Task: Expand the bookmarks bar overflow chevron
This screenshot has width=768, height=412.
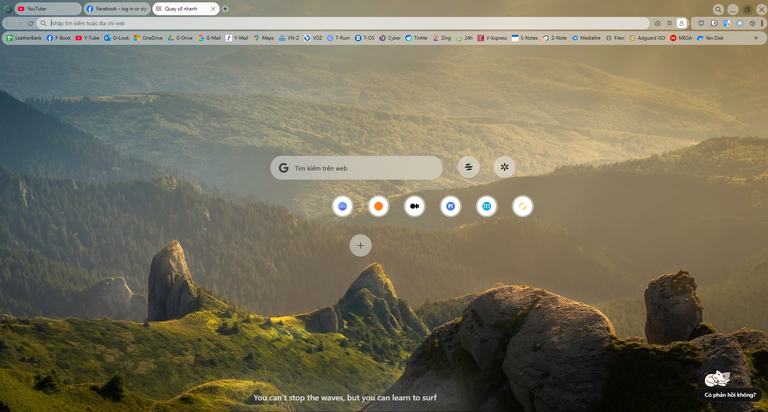Action: coord(756,38)
